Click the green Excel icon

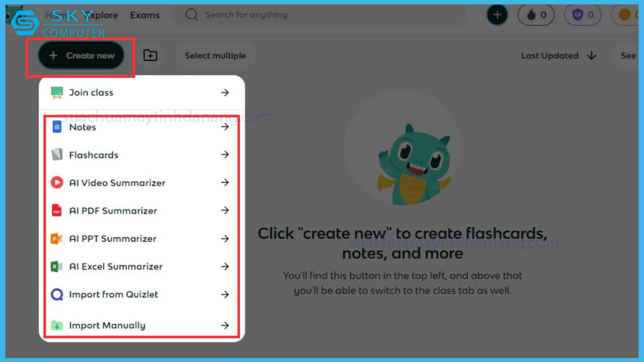(57, 266)
